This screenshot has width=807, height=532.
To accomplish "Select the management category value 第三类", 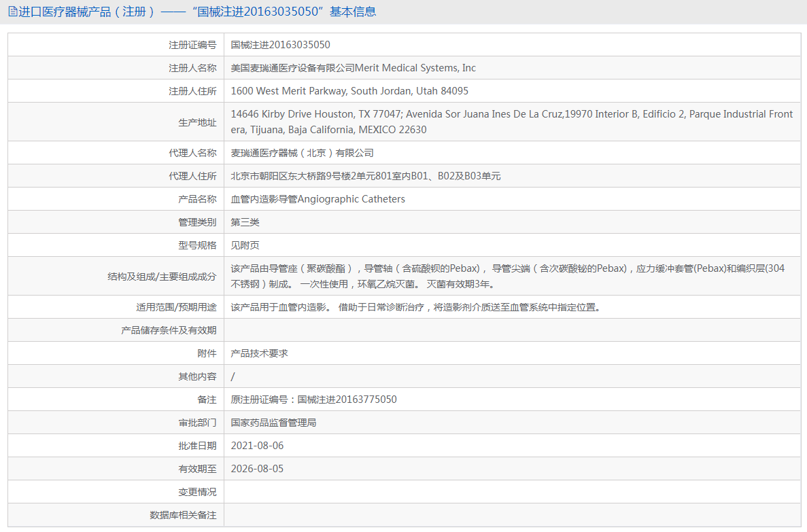I will [245, 222].
